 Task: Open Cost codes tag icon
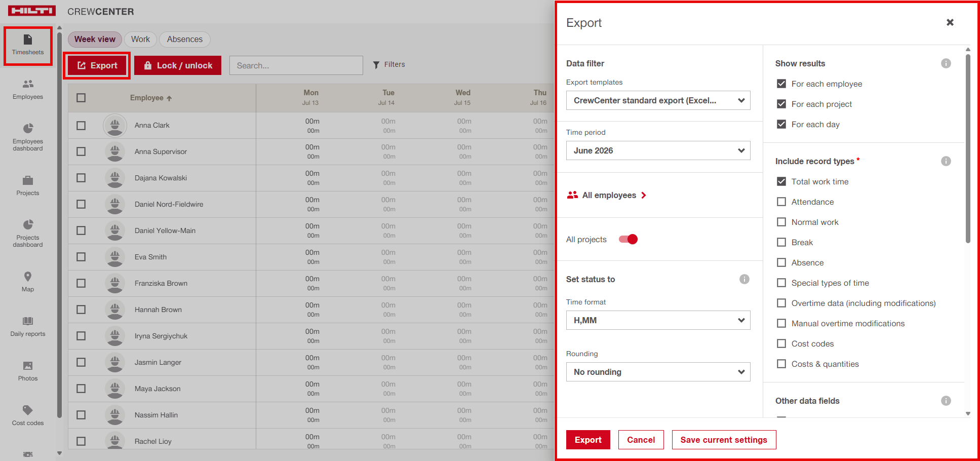tap(28, 410)
